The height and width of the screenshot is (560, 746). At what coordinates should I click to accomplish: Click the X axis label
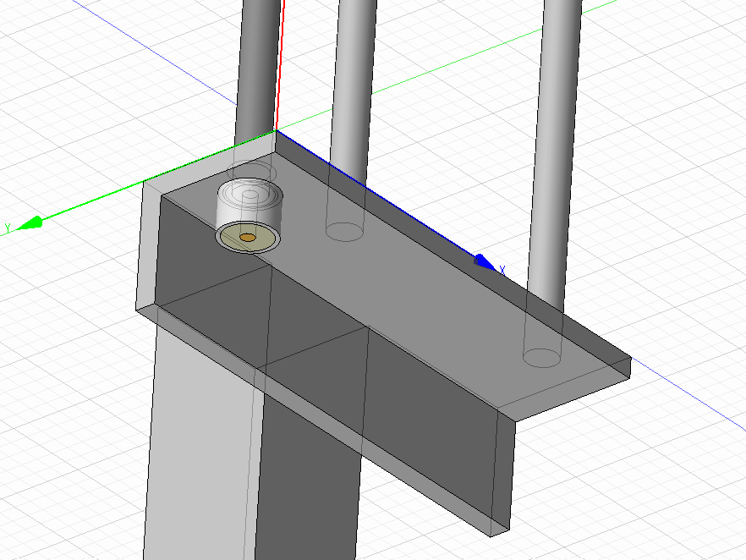point(502,271)
